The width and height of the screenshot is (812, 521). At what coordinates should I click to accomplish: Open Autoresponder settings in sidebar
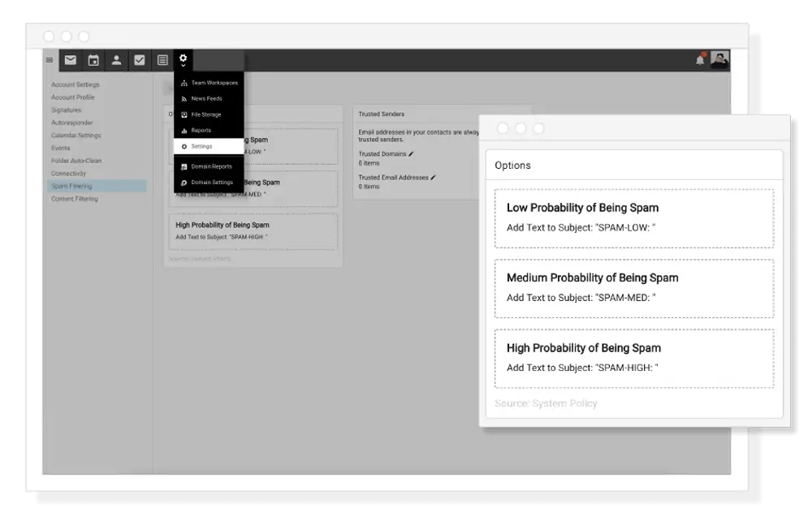pos(71,123)
